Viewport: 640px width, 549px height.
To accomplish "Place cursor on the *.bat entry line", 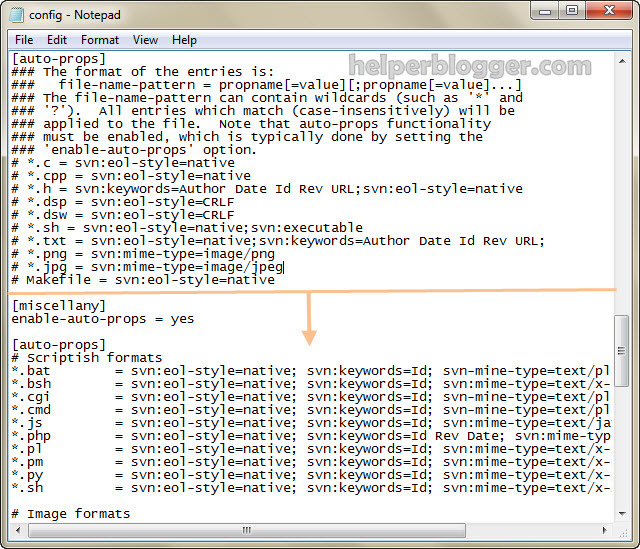I will click(x=200, y=371).
